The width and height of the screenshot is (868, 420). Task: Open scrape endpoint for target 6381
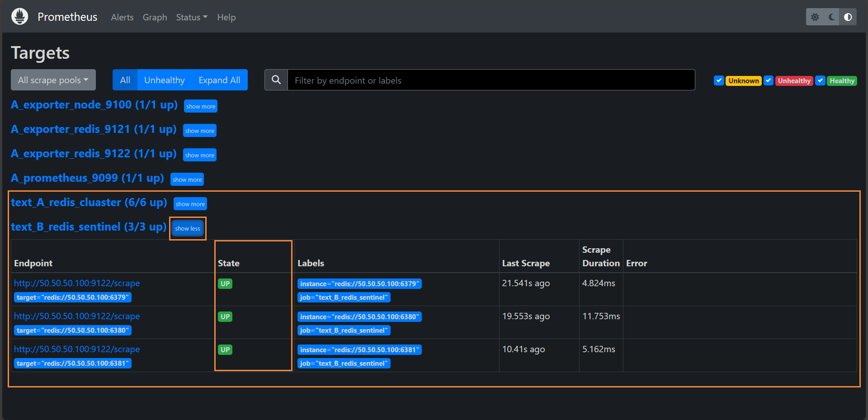(x=77, y=349)
